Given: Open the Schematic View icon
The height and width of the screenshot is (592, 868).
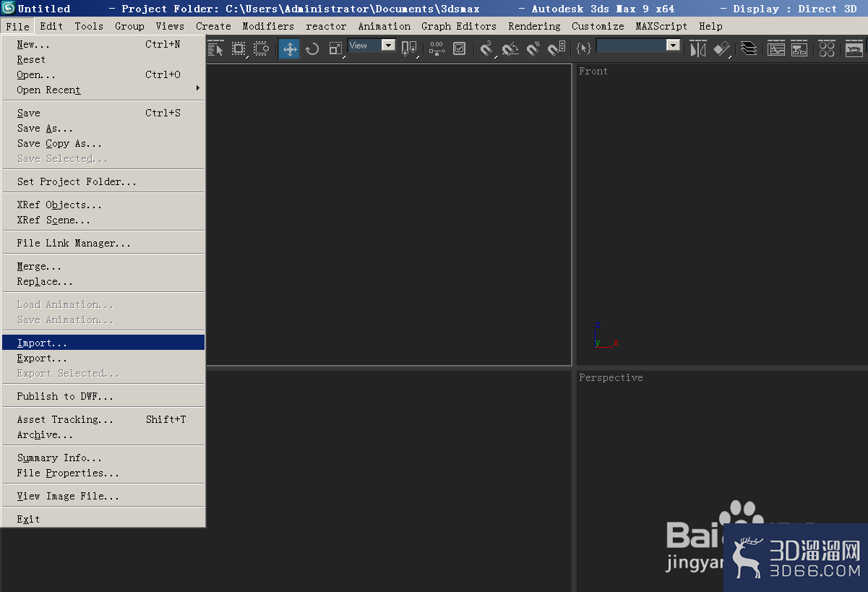Looking at the screenshot, I should [x=799, y=49].
